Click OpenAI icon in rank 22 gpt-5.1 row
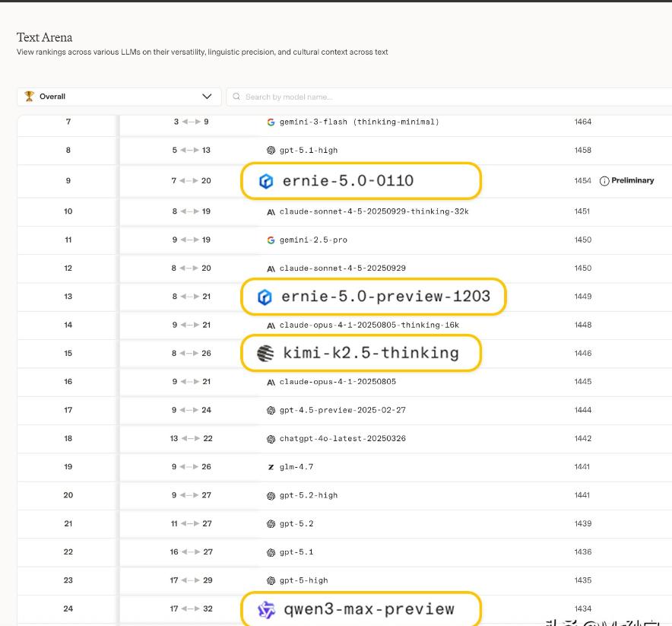 (271, 553)
